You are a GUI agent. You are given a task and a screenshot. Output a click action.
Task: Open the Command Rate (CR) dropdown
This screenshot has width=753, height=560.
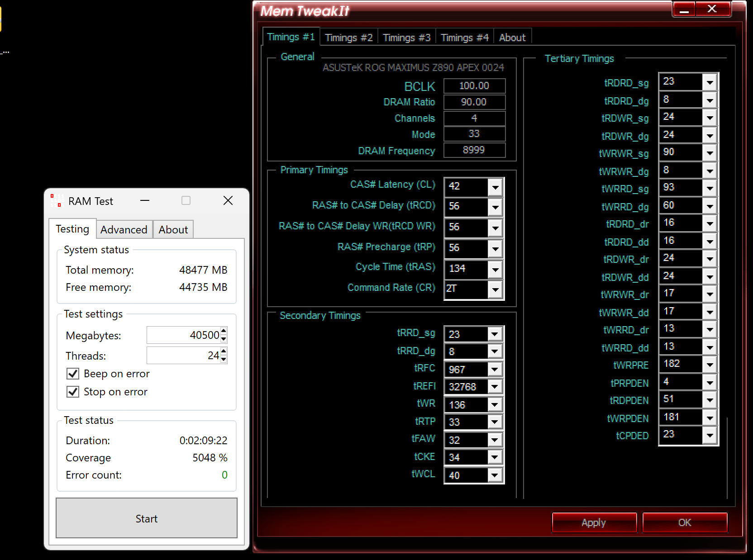tap(496, 289)
